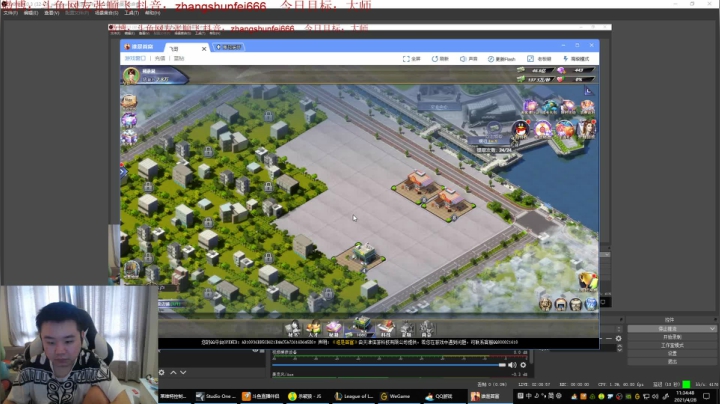Click the first round gold icon at bottom right

545,304
